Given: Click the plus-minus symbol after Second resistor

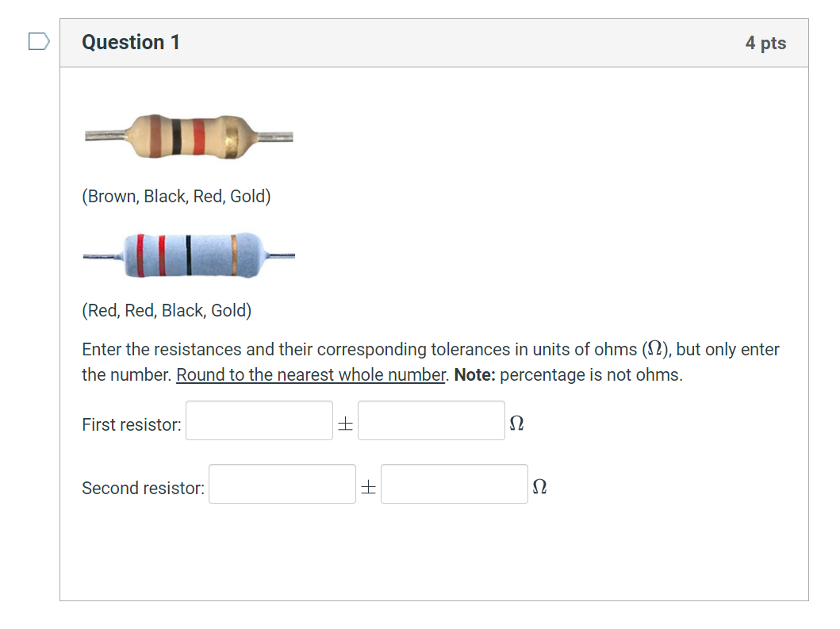Looking at the screenshot, I should pos(367,486).
